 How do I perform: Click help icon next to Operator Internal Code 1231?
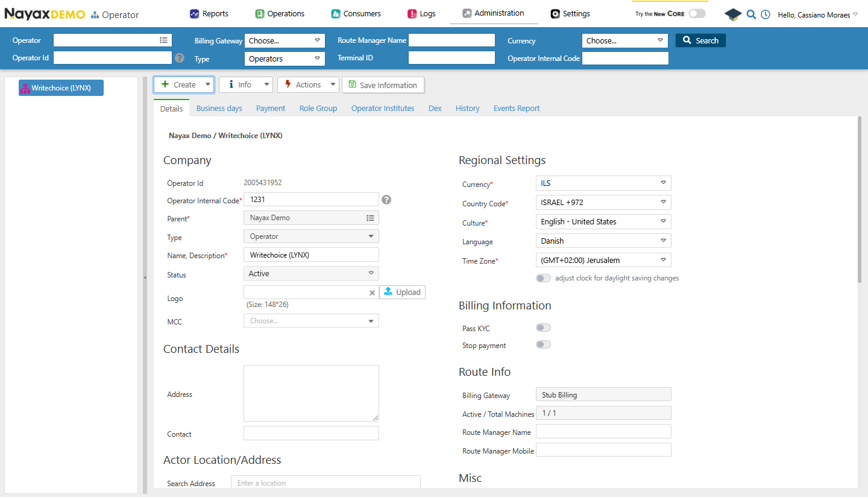pyautogui.click(x=386, y=200)
